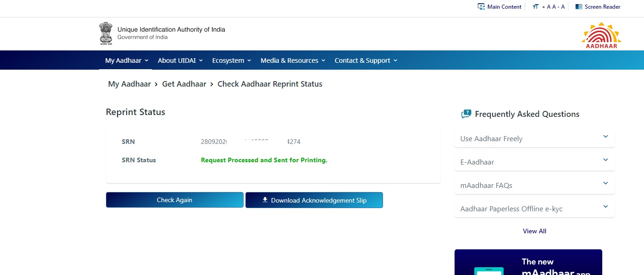Click Check Aadhaar Reprint Status breadcrumb

coord(270,84)
